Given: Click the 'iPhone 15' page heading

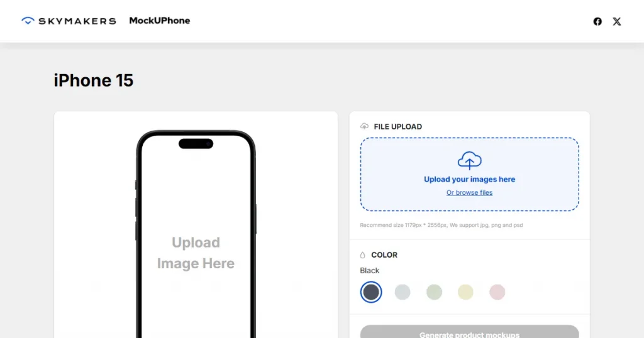Looking at the screenshot, I should point(94,80).
